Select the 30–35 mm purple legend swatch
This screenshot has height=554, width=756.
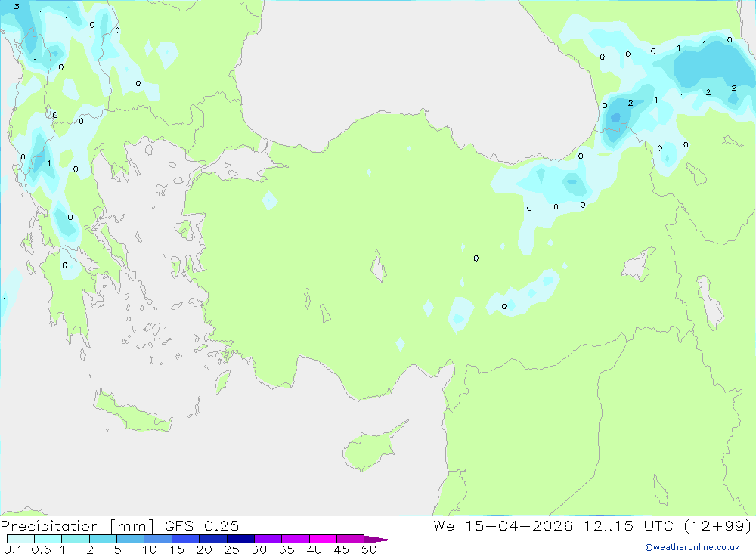pyautogui.click(x=268, y=539)
